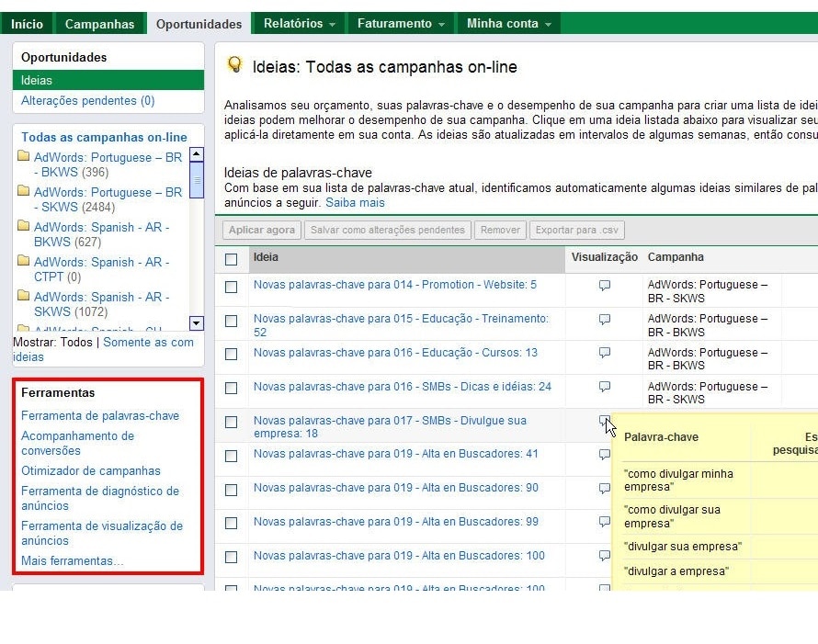
Task: Click folder icon for Portuguese BR BKWS campaign
Action: point(24,157)
